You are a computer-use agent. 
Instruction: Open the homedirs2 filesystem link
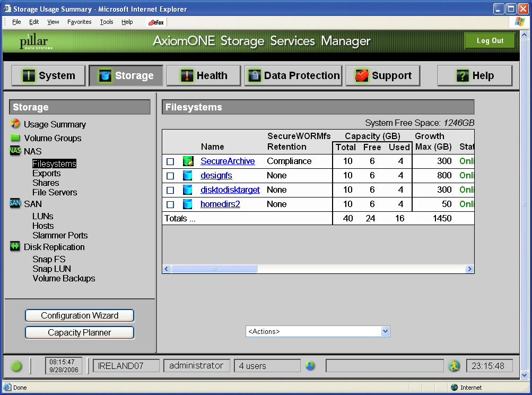[220, 204]
